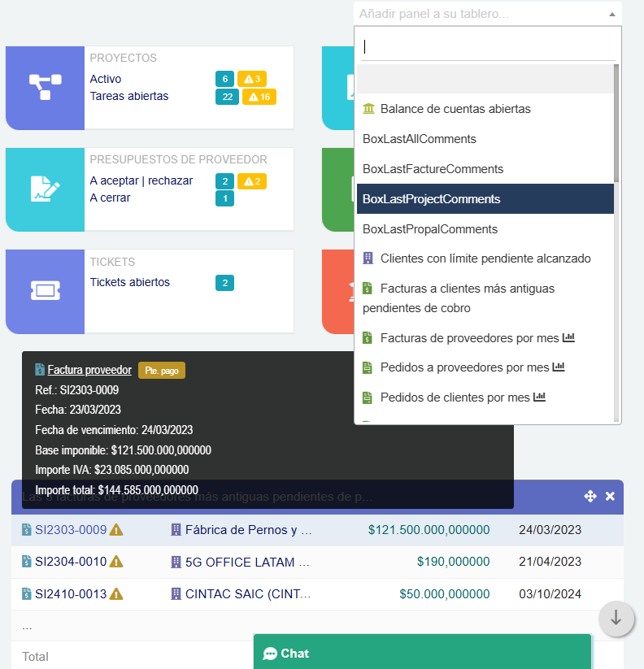Click the late-warning triangle on SI2303-0009

pyautogui.click(x=116, y=530)
